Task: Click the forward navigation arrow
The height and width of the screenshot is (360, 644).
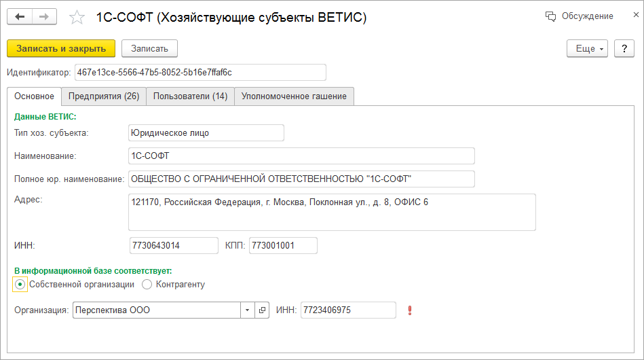Action: click(45, 16)
